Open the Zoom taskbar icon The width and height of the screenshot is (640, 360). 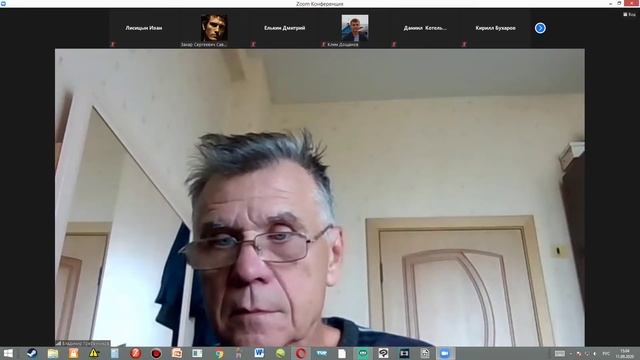point(445,353)
